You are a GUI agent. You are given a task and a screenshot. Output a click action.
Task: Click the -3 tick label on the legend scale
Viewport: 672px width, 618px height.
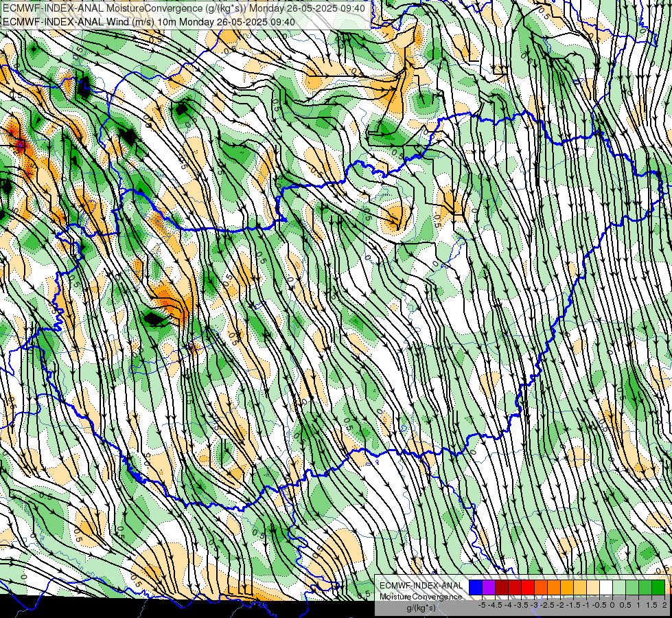pyautogui.click(x=534, y=605)
